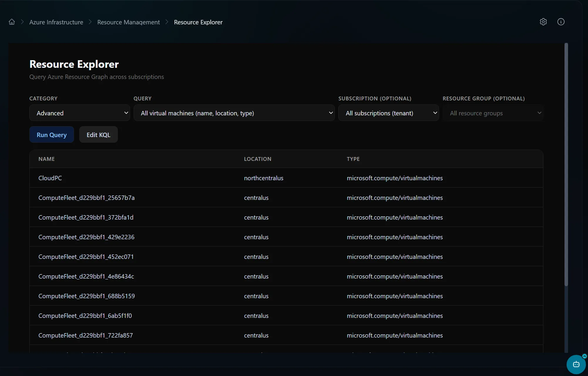This screenshot has height=376, width=588.
Task: Go to home via breadcrumb house icon
Action: pyautogui.click(x=12, y=22)
